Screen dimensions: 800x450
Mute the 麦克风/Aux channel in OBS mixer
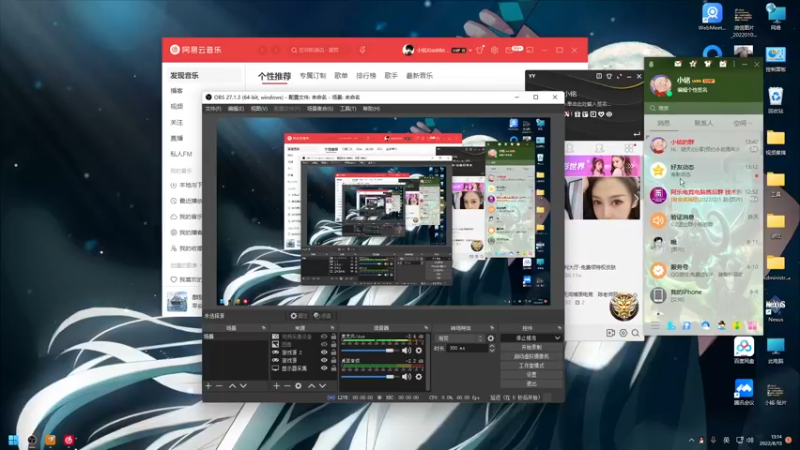click(406, 351)
